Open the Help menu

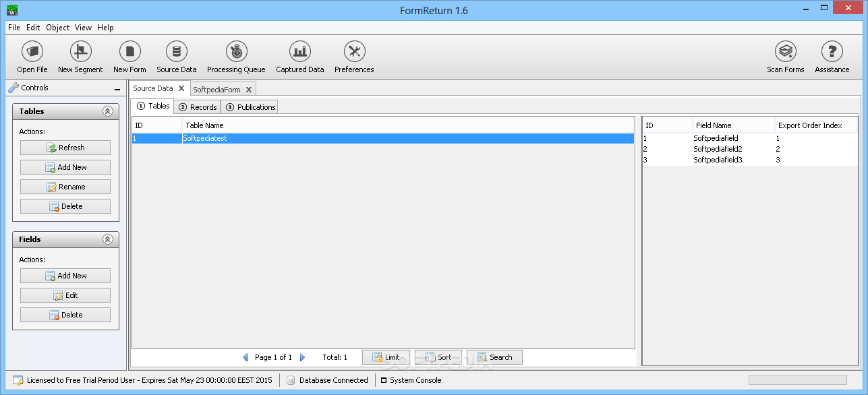point(105,28)
